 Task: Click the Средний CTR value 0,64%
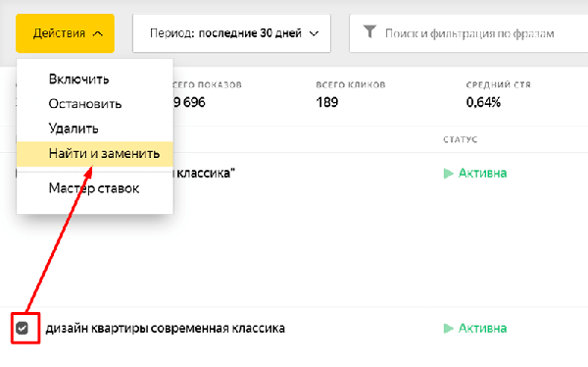coord(483,102)
